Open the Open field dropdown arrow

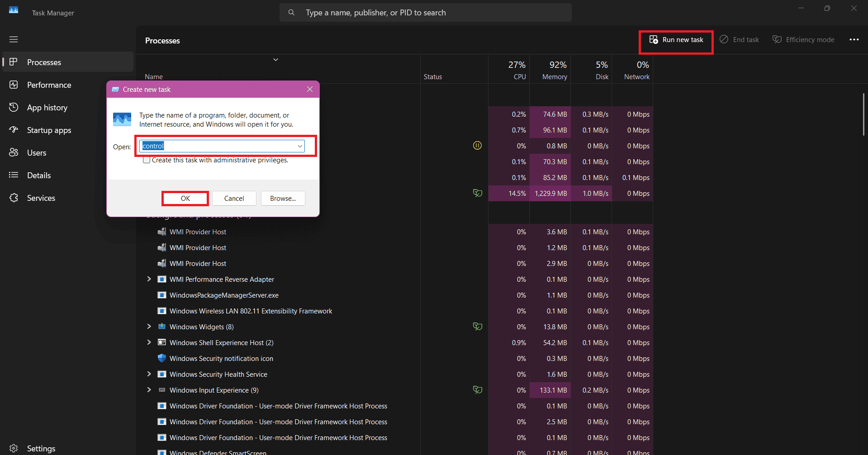click(x=300, y=146)
